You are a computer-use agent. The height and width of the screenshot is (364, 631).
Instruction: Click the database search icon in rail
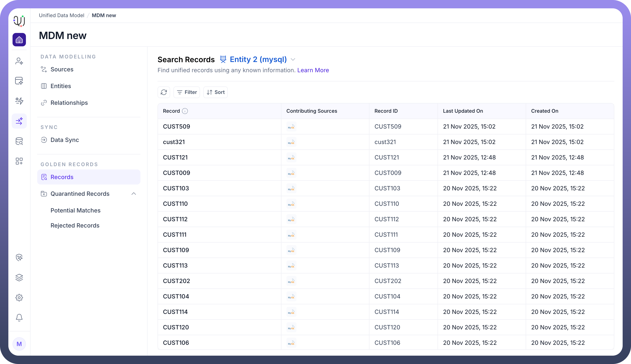[x=19, y=141]
